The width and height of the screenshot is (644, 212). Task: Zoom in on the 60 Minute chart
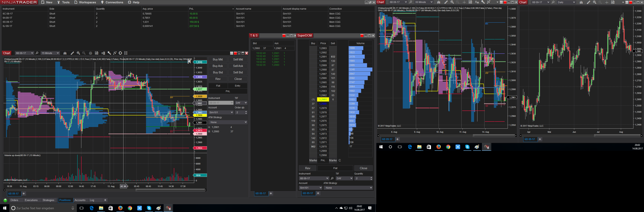[452, 2]
